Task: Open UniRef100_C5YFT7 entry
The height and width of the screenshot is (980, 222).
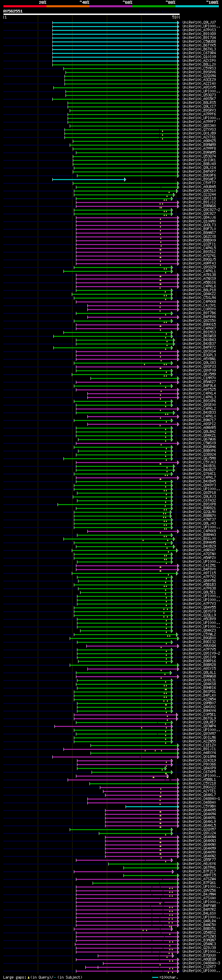Action: (199, 183)
